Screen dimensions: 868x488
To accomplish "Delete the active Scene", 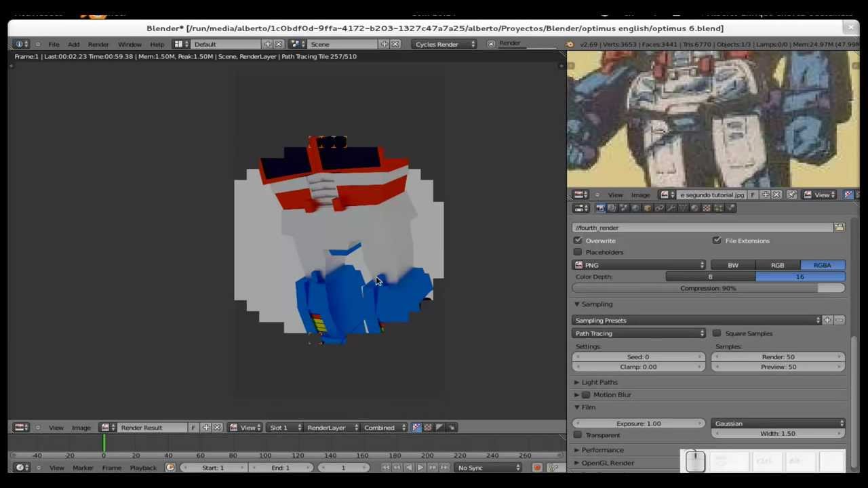I will (x=395, y=44).
